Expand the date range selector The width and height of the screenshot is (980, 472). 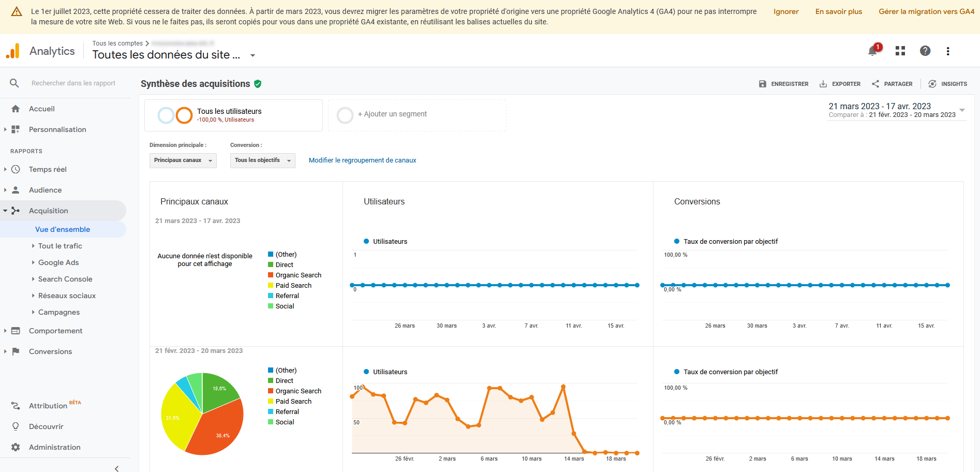(962, 110)
